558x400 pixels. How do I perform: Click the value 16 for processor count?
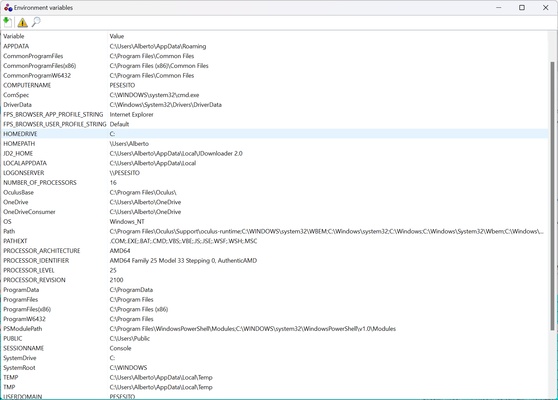point(113,183)
